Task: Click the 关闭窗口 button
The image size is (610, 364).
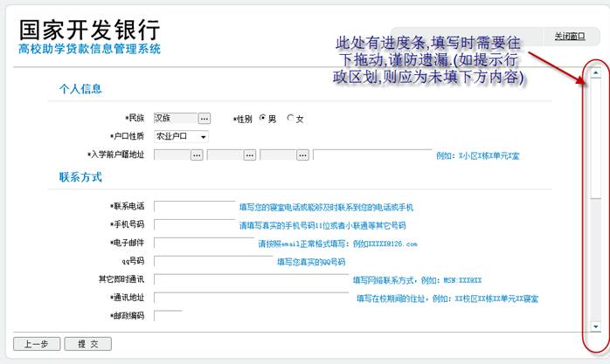Action: (x=569, y=36)
